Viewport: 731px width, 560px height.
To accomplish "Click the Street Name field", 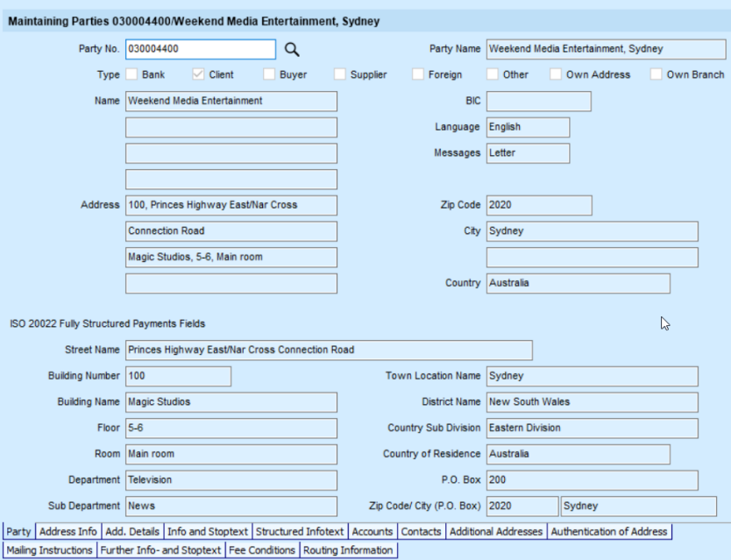I will click(329, 351).
